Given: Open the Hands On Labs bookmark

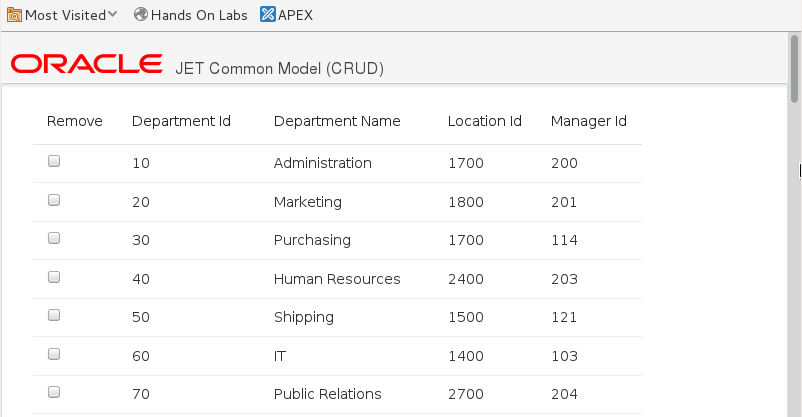Looking at the screenshot, I should tap(198, 14).
